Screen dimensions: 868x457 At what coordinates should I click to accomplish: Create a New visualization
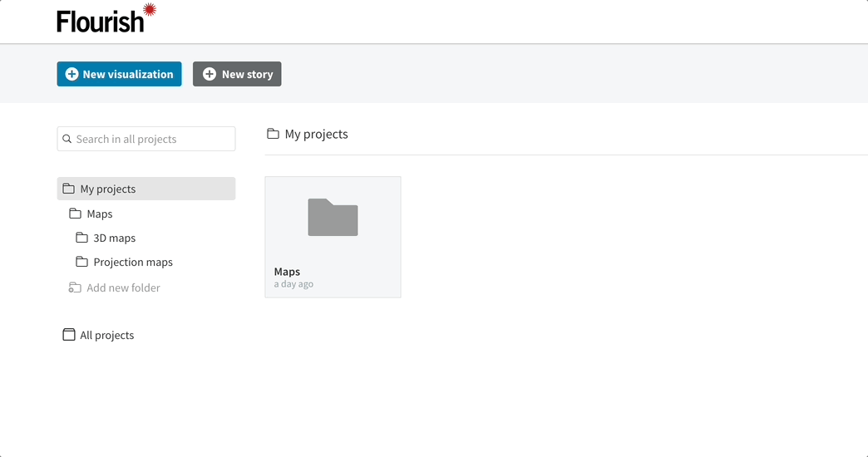coord(119,74)
